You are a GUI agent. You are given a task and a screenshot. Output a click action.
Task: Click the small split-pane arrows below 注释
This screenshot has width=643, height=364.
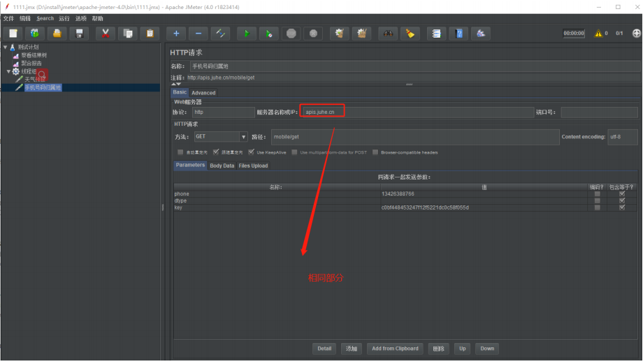point(176,84)
